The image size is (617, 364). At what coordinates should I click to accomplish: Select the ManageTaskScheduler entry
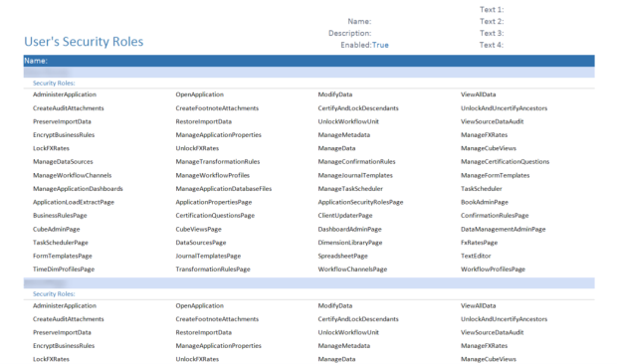tap(350, 189)
